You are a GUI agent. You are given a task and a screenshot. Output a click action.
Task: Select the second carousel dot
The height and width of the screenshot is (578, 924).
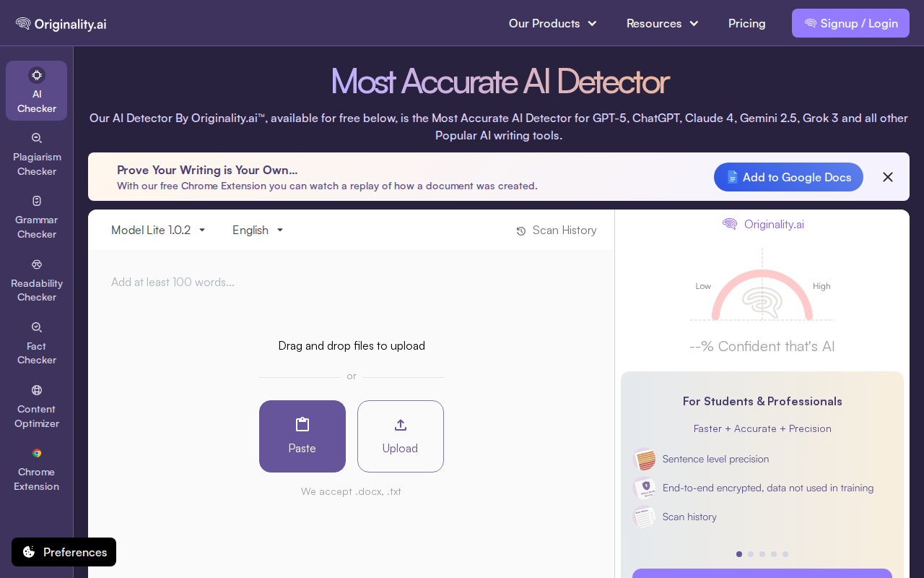coord(751,554)
